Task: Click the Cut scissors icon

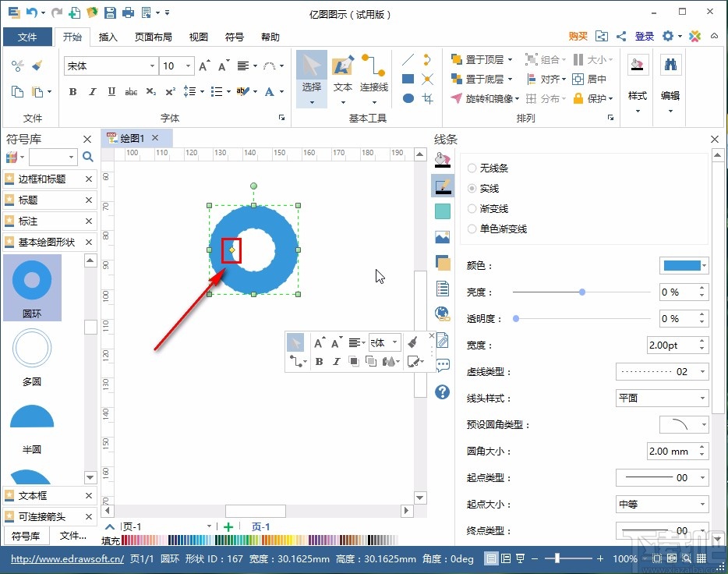Action: [18, 66]
